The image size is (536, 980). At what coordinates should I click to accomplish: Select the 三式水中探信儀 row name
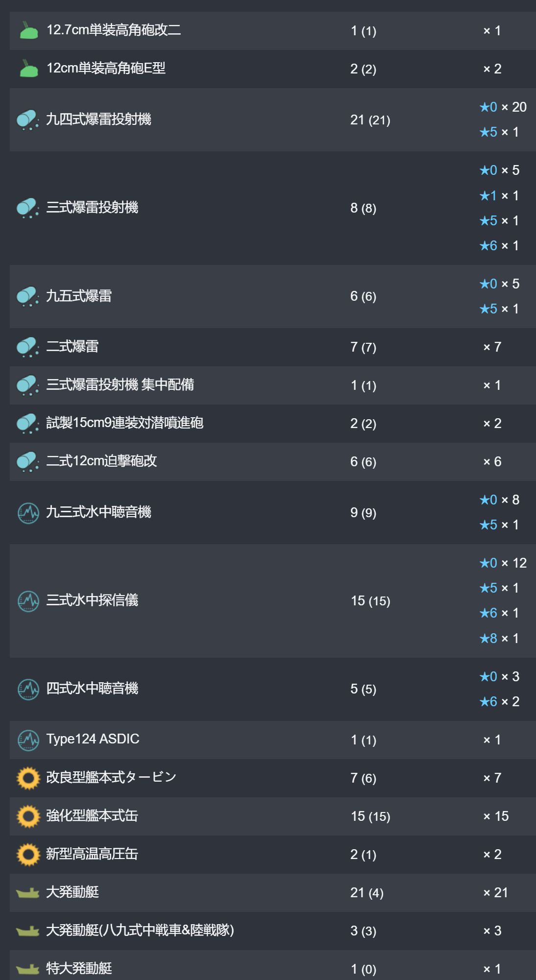(92, 600)
